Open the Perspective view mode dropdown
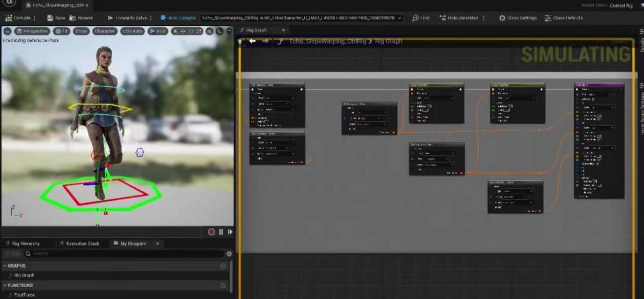Viewport: 644px width, 299px height. [32, 31]
